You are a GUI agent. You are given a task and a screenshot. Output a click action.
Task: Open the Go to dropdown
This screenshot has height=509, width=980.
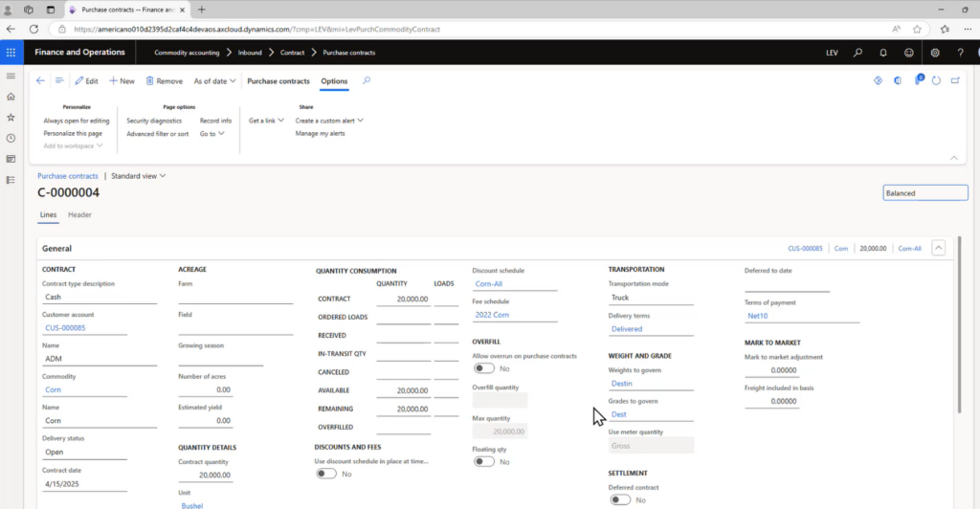[212, 134]
